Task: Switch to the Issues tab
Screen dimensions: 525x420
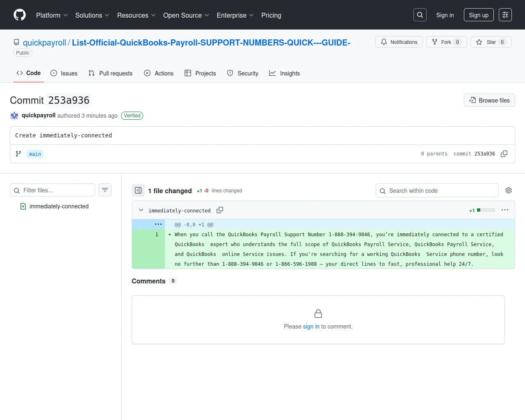Action: click(x=64, y=73)
